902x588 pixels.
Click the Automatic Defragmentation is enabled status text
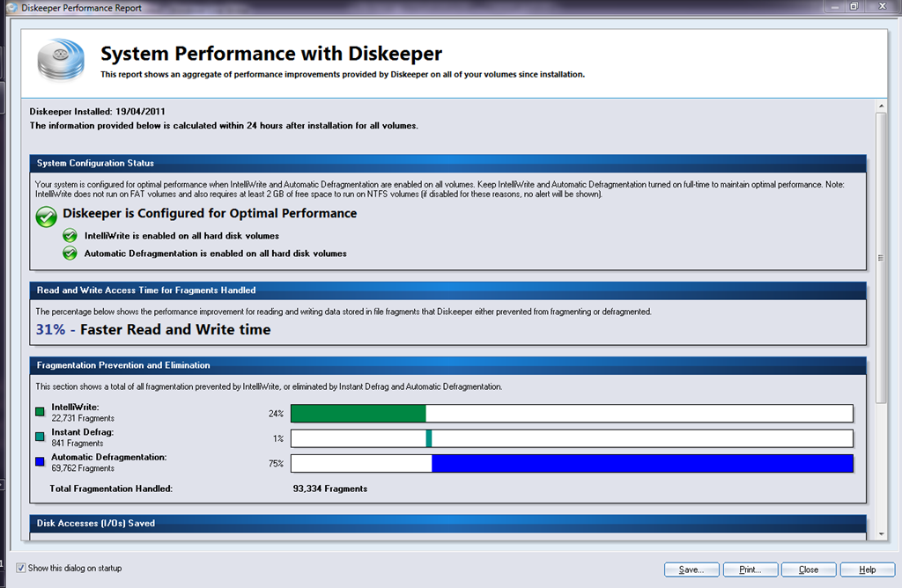(x=215, y=254)
